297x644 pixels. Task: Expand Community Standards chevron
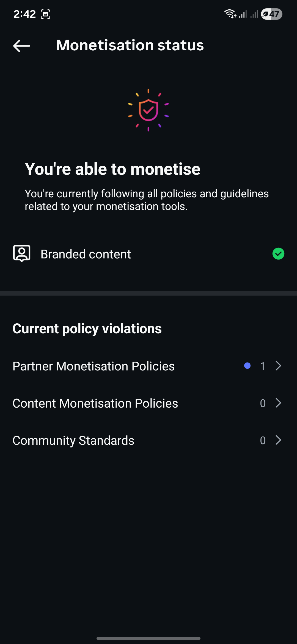click(x=278, y=440)
